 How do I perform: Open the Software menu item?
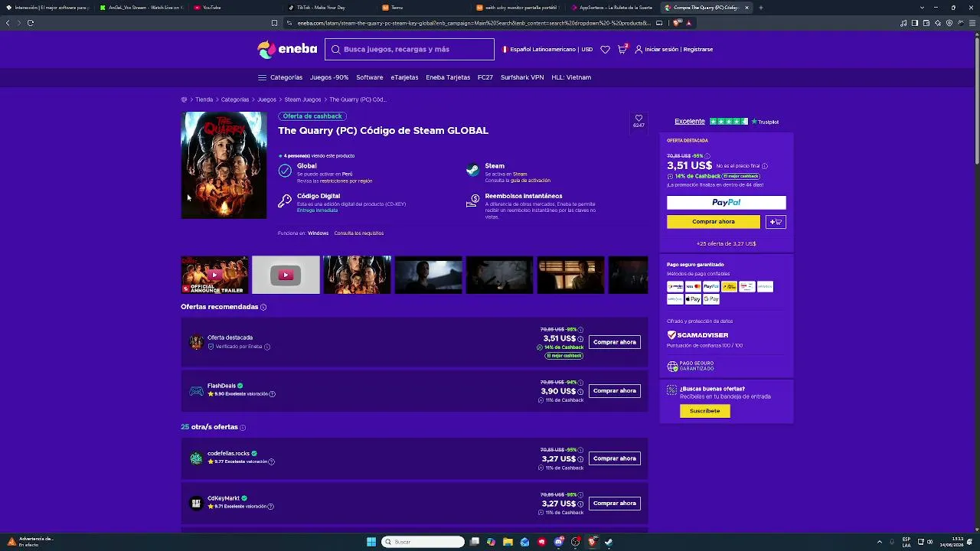click(369, 77)
